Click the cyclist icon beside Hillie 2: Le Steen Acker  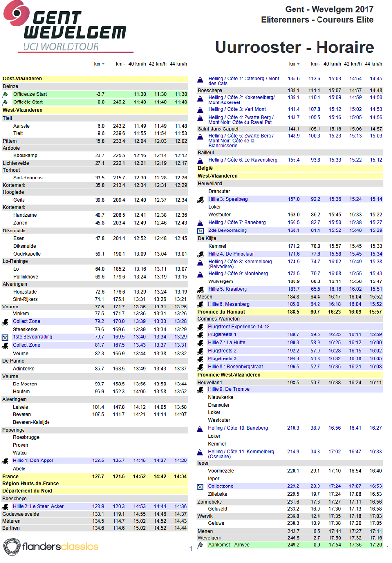point(5,507)
